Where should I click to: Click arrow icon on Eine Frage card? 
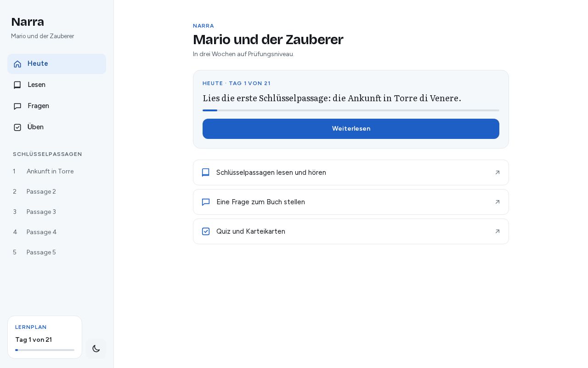click(x=498, y=202)
